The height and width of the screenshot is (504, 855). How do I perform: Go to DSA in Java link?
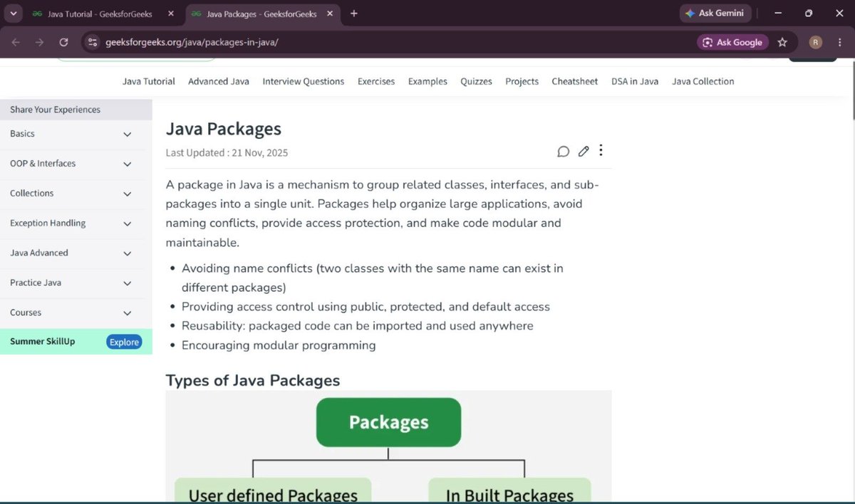point(635,81)
